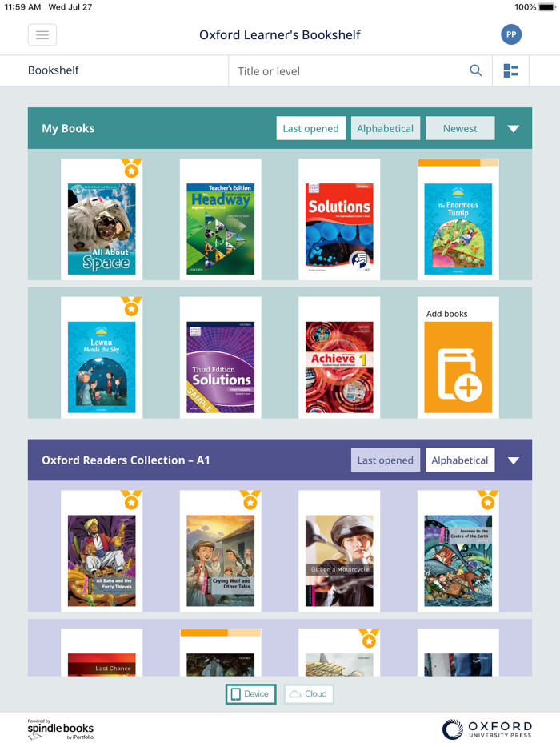Tap the star medal on All About Space
This screenshot has height=747, width=560.
point(131,168)
